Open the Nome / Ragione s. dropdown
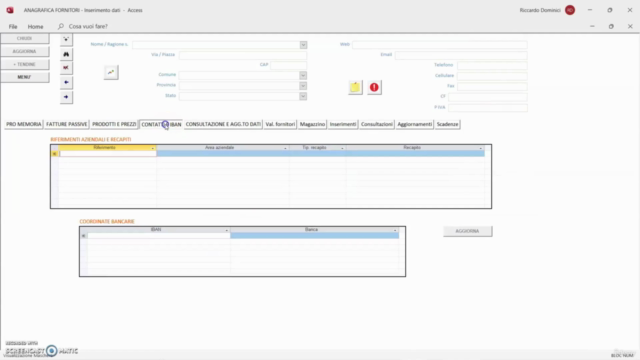 tap(303, 45)
